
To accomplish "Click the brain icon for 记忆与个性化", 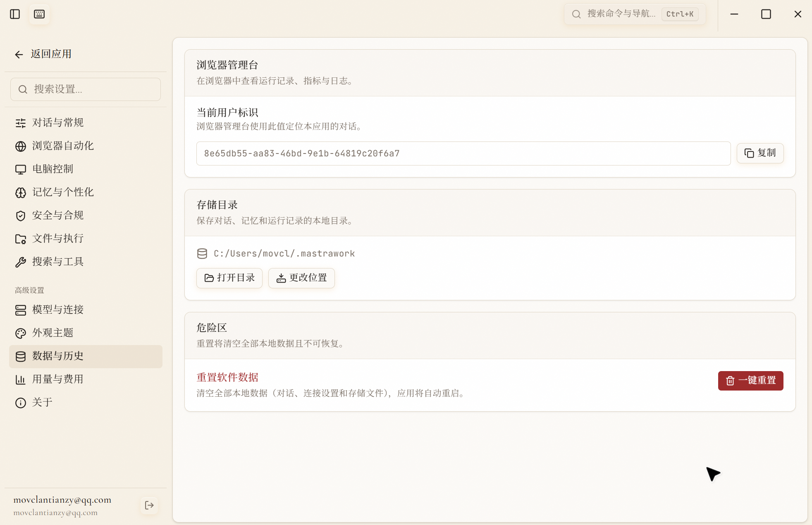I will click(x=21, y=192).
